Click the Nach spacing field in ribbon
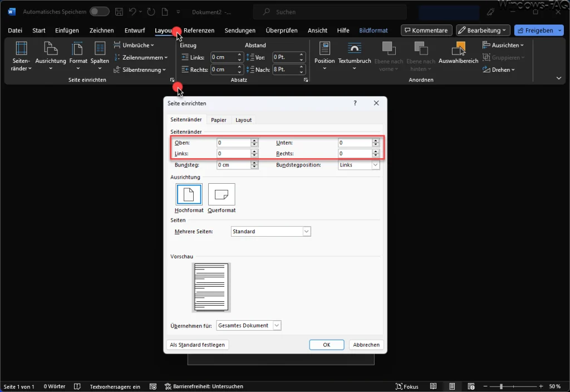The image size is (570, 392). (x=286, y=70)
